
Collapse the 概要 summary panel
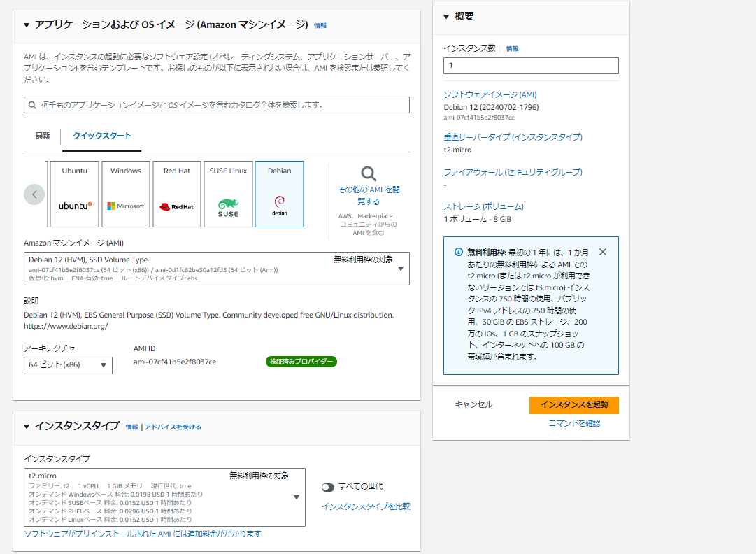tap(446, 17)
